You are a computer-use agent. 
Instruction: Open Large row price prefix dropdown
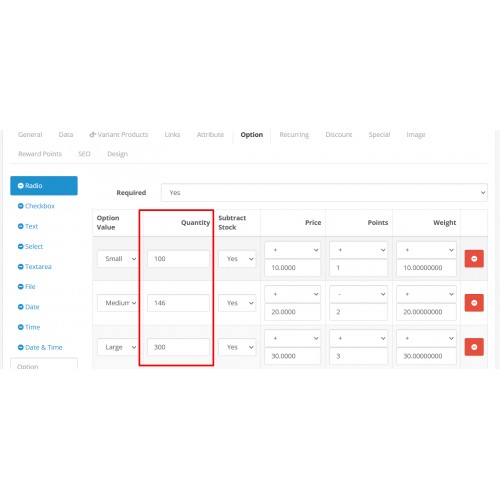point(292,338)
